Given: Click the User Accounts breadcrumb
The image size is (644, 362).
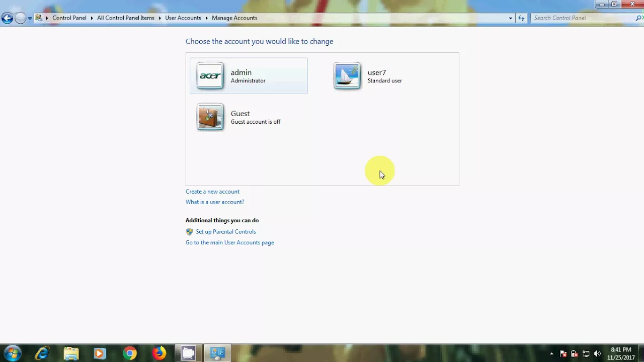Looking at the screenshot, I should click(183, 18).
